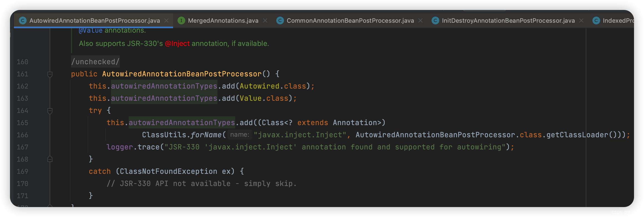Click line number 169 in the gutter

coord(22,172)
